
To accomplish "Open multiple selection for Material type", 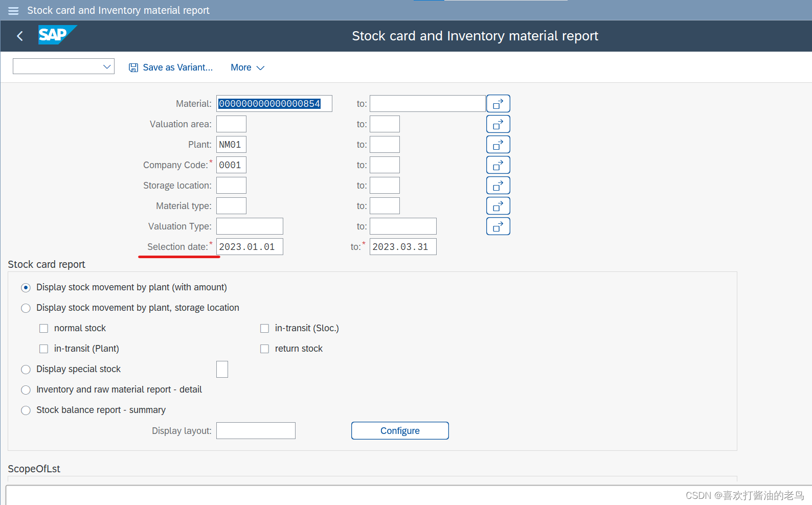I will click(498, 206).
